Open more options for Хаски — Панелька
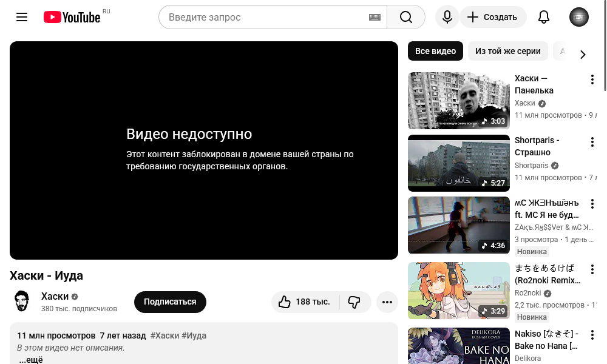Screen dimensions: 607x364 [592, 79]
